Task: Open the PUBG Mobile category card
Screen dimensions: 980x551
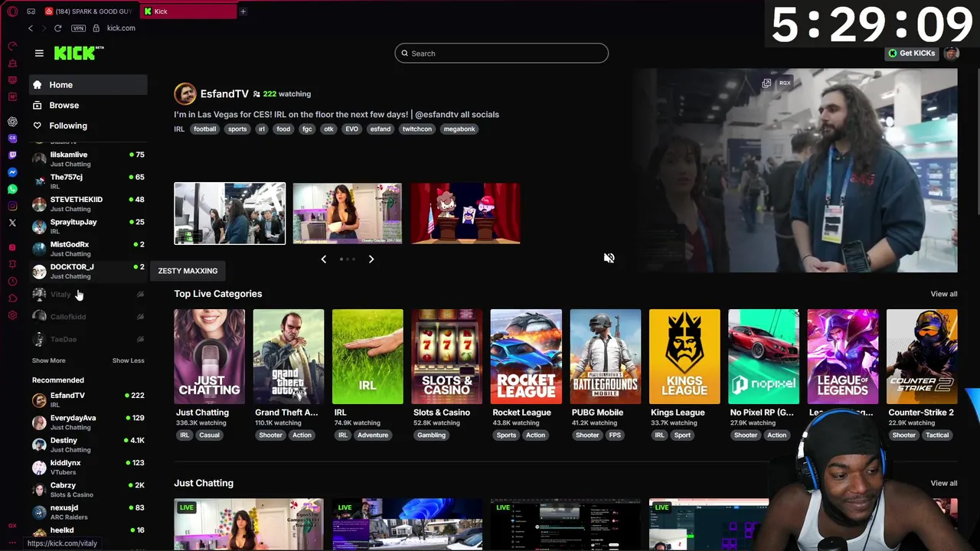Action: (x=605, y=357)
